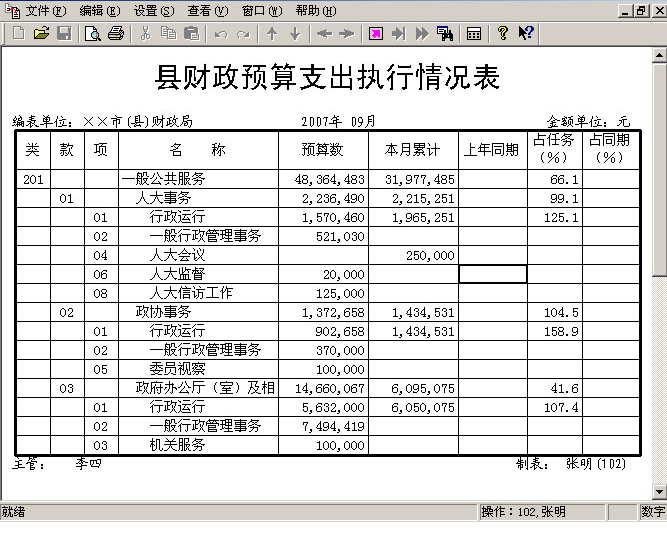Click the 占同期(%) column header
The height and width of the screenshot is (540, 667).
610,149
